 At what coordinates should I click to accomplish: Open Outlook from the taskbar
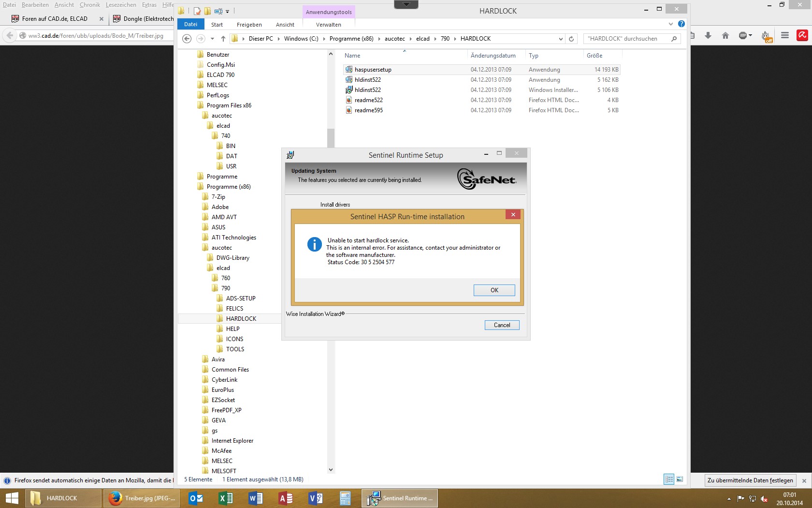click(196, 498)
